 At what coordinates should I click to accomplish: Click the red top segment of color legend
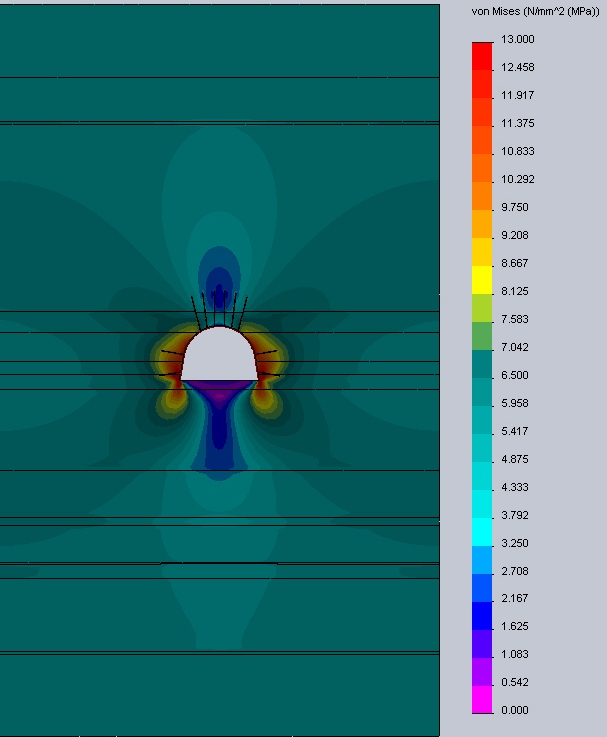pyautogui.click(x=482, y=56)
